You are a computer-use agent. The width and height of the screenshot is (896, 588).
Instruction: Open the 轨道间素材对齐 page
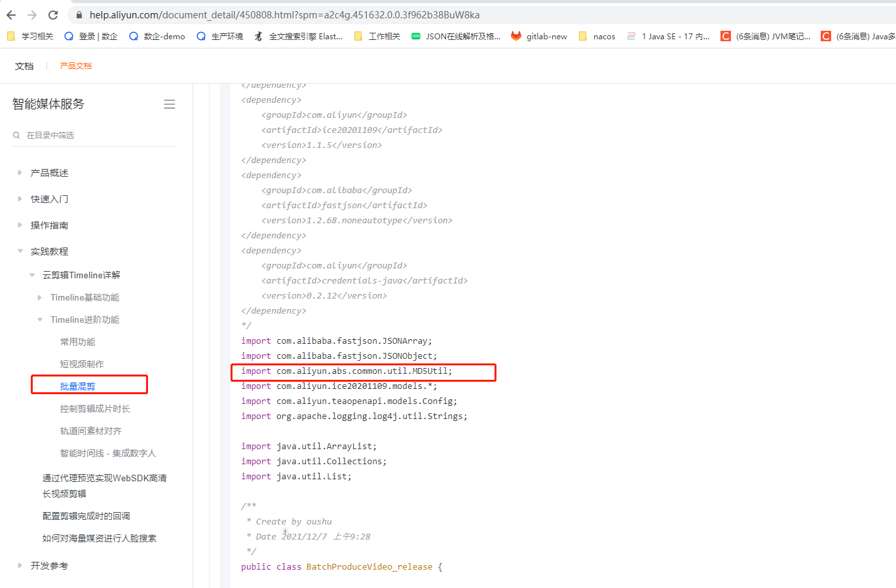tap(90, 431)
